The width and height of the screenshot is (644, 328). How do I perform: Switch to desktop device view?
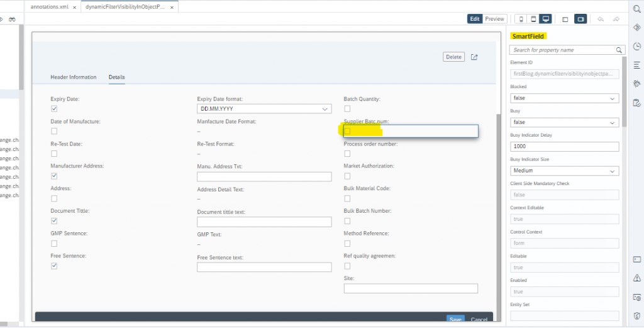pyautogui.click(x=545, y=19)
